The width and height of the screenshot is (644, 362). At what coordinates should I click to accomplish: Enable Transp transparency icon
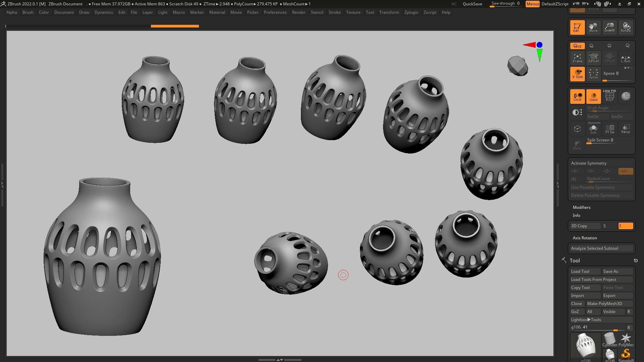pyautogui.click(x=626, y=129)
